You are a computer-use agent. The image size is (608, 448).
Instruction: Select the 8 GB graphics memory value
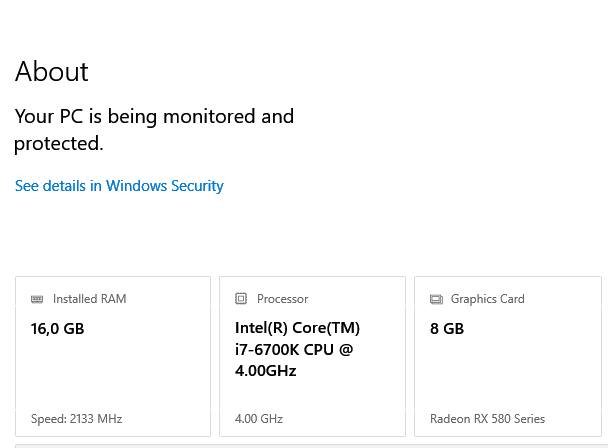tap(447, 328)
